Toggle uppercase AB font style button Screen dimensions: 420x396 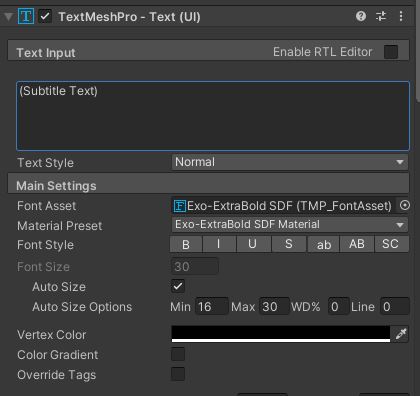coord(357,244)
